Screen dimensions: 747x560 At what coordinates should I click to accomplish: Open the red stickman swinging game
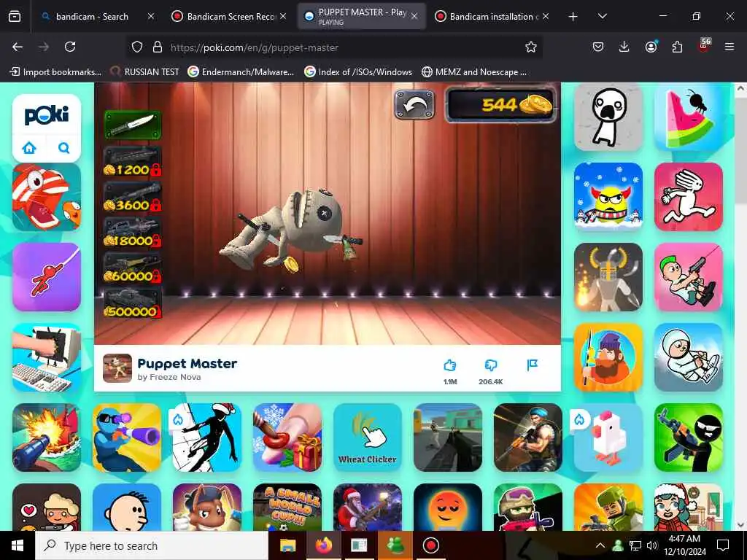click(47, 277)
